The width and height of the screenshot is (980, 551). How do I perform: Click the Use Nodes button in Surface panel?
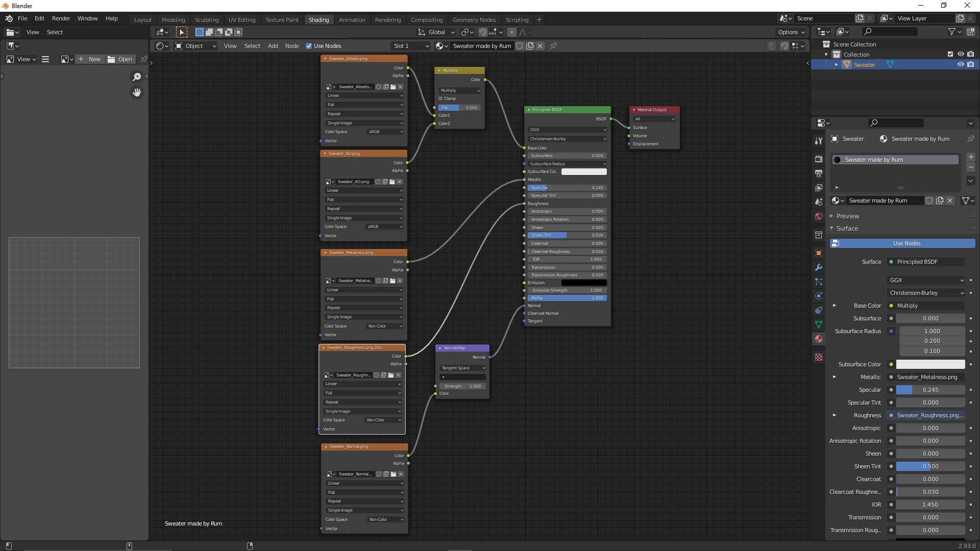[x=902, y=243]
